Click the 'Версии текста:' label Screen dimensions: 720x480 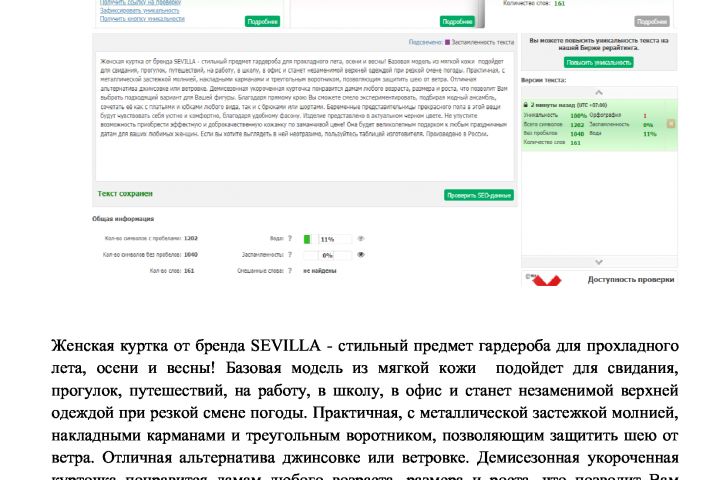[543, 80]
